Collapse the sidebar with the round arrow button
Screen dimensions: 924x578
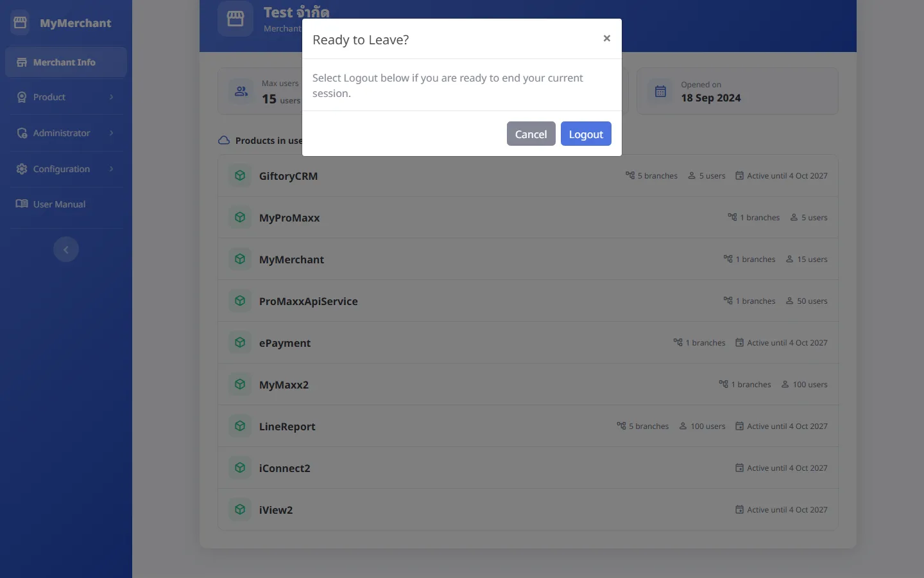click(x=66, y=249)
